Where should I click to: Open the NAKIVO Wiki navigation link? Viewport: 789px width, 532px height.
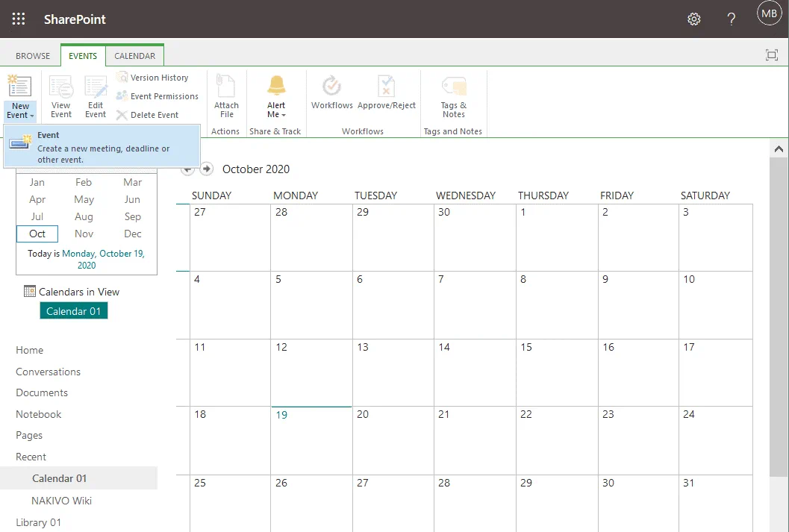[61, 501]
